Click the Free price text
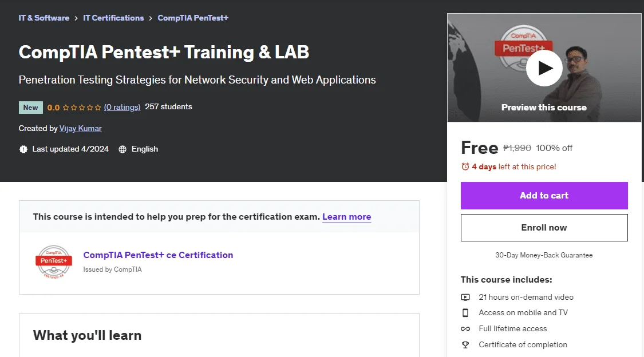Image resolution: width=644 pixels, height=357 pixels. point(479,148)
